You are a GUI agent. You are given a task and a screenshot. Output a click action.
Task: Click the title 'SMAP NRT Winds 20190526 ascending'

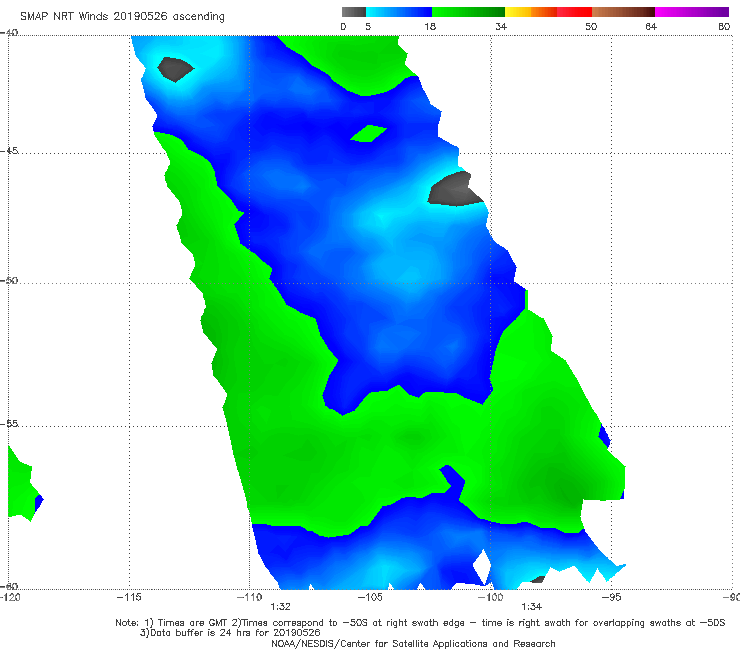(x=122, y=16)
